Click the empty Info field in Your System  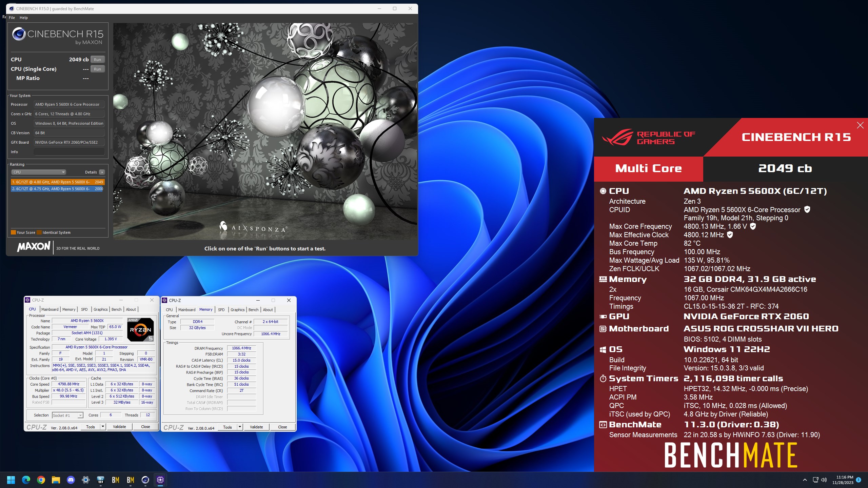(x=69, y=152)
